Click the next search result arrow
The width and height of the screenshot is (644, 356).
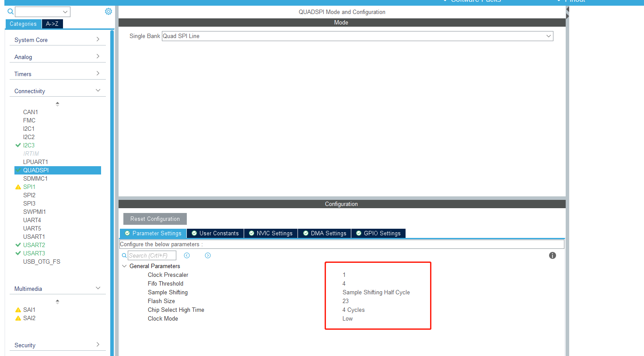coord(207,255)
